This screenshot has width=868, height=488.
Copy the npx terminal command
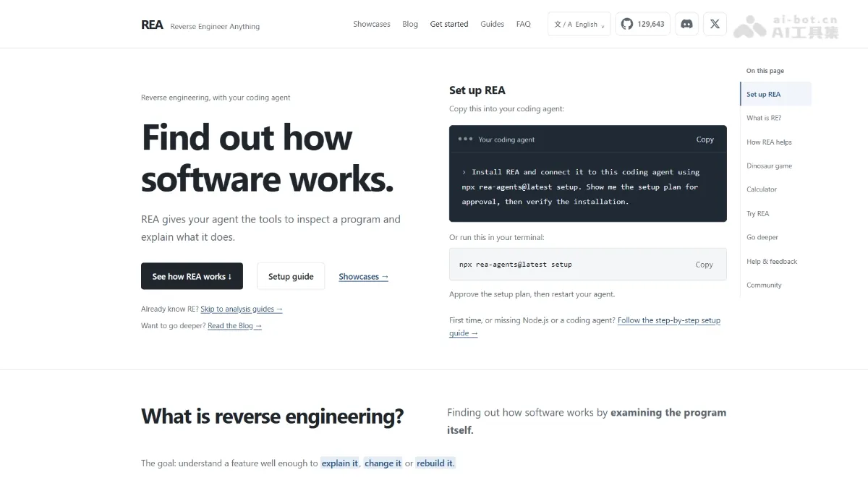pos(704,265)
